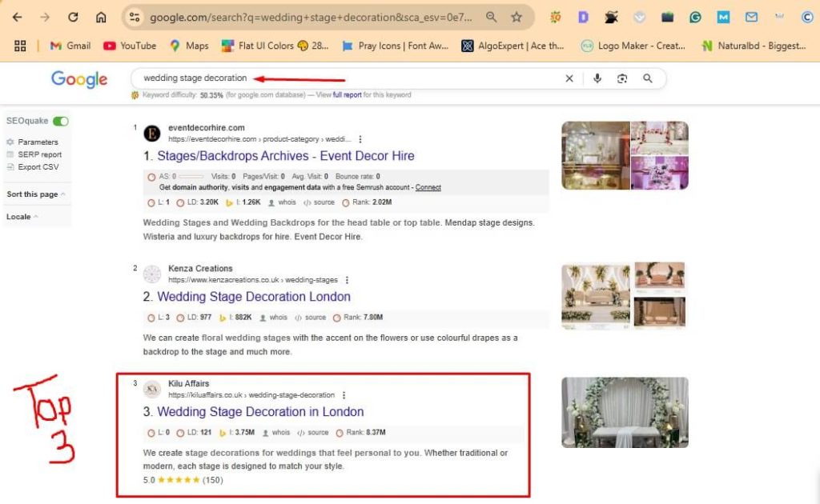820x504 pixels.
Task: Start voice search with the microphone icon
Action: click(597, 78)
